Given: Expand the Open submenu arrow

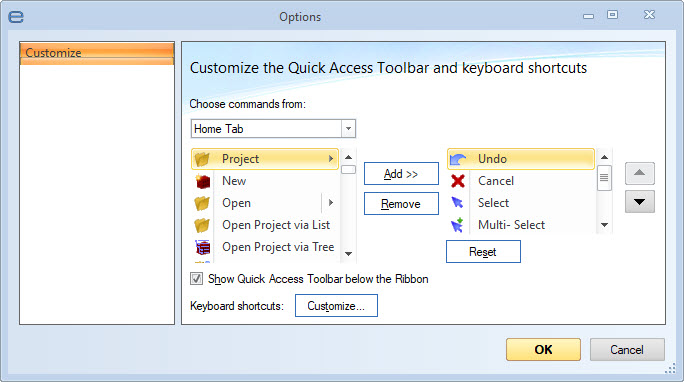Looking at the screenshot, I should click(331, 203).
